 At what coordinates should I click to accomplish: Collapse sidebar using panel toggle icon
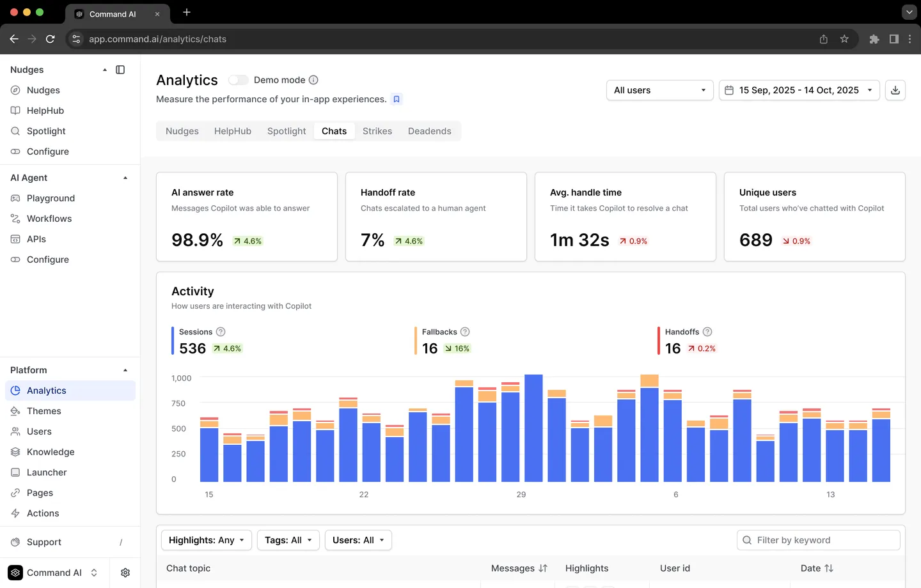click(x=120, y=70)
